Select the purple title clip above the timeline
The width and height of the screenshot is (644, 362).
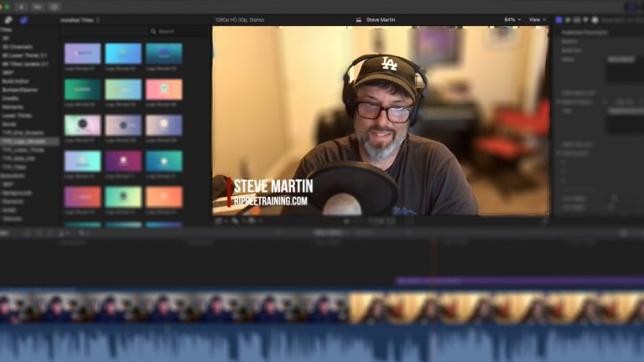[520, 282]
